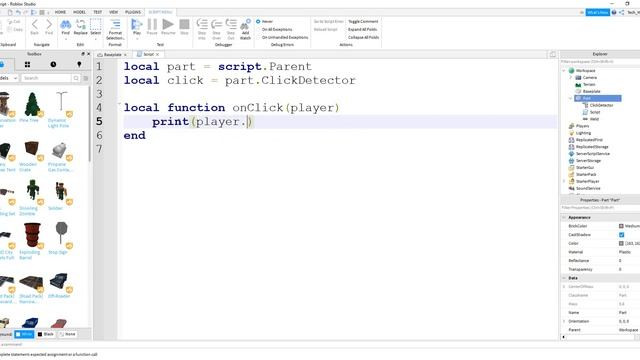Select StarterGui in Explorer

point(584,168)
